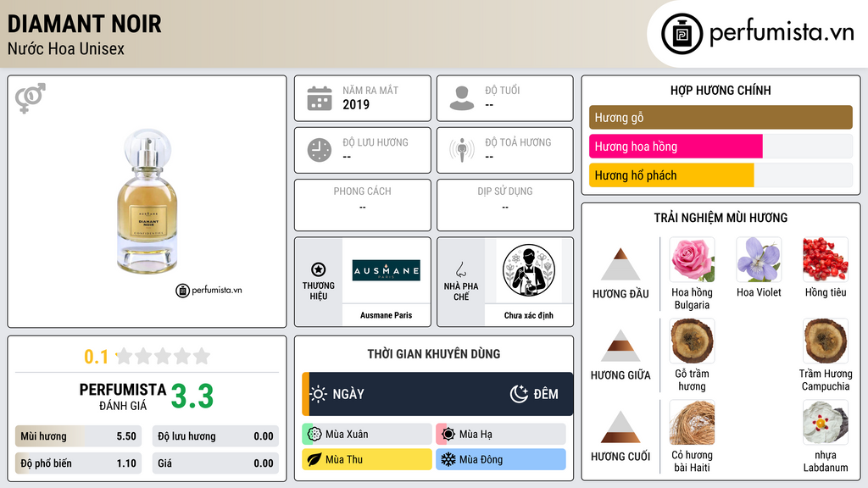
Task: Click the nose icon for Nhà pha chế
Action: [460, 269]
